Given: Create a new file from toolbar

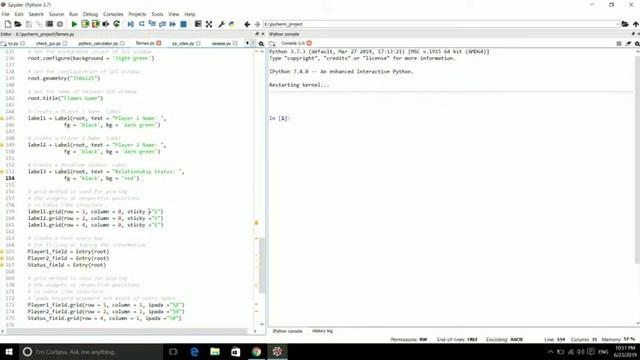Looking at the screenshot, I should pos(8,24).
